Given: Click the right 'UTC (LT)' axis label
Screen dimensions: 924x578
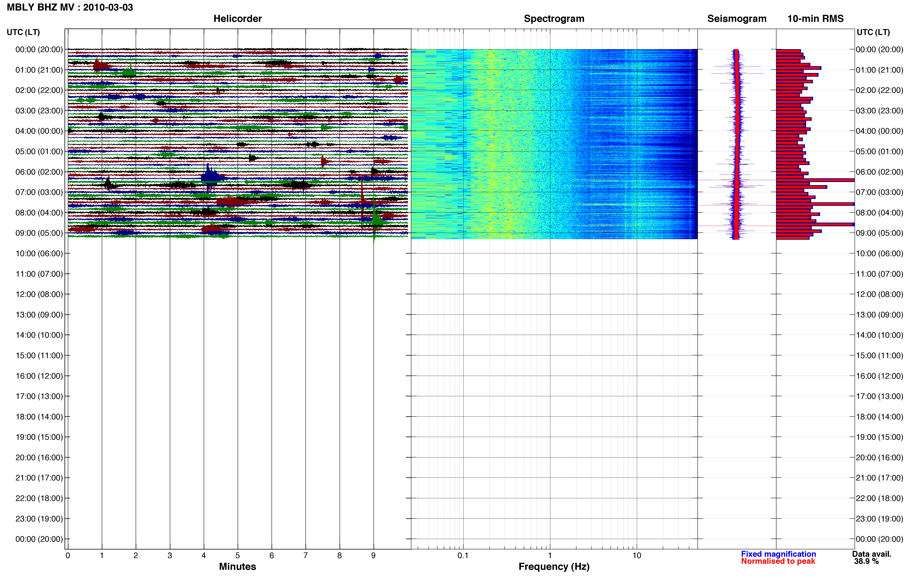Looking at the screenshot, I should (x=873, y=32).
